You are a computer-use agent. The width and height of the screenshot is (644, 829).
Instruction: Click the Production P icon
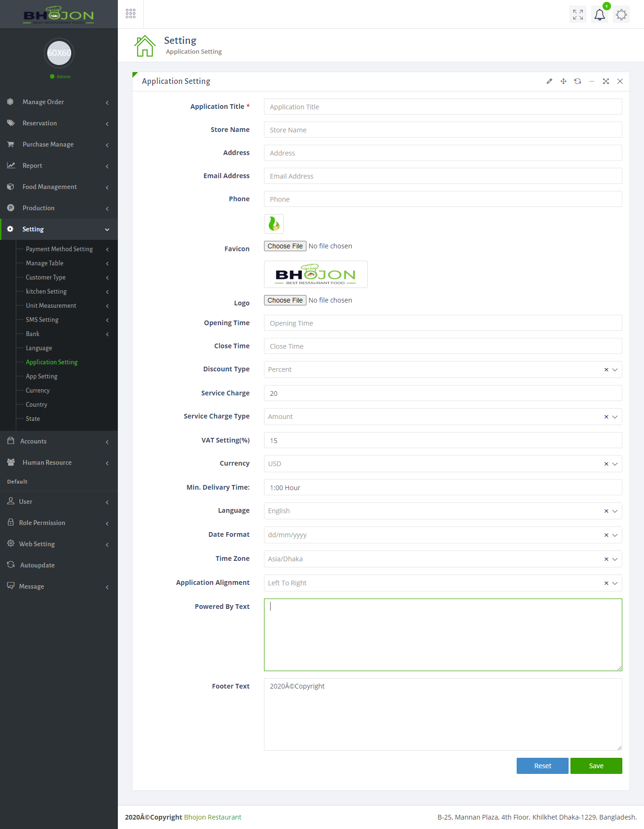[10, 207]
